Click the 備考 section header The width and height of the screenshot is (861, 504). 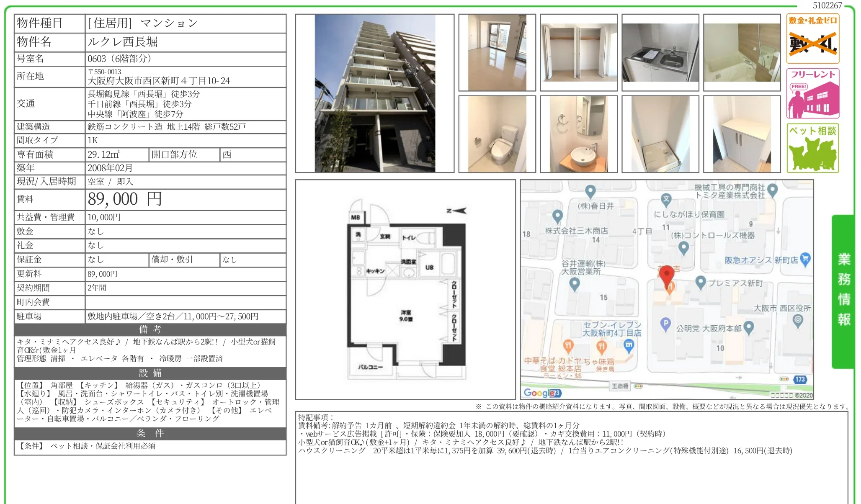(x=149, y=330)
